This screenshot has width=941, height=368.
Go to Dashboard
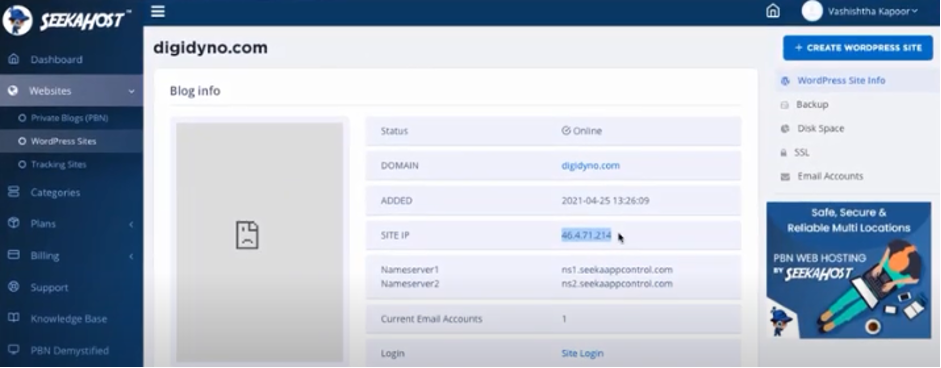click(56, 59)
